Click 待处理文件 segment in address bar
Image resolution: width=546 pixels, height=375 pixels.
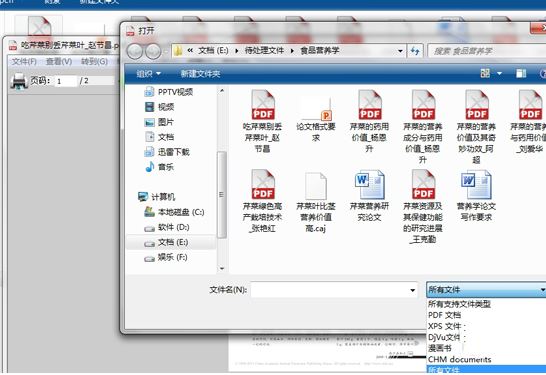click(x=264, y=50)
